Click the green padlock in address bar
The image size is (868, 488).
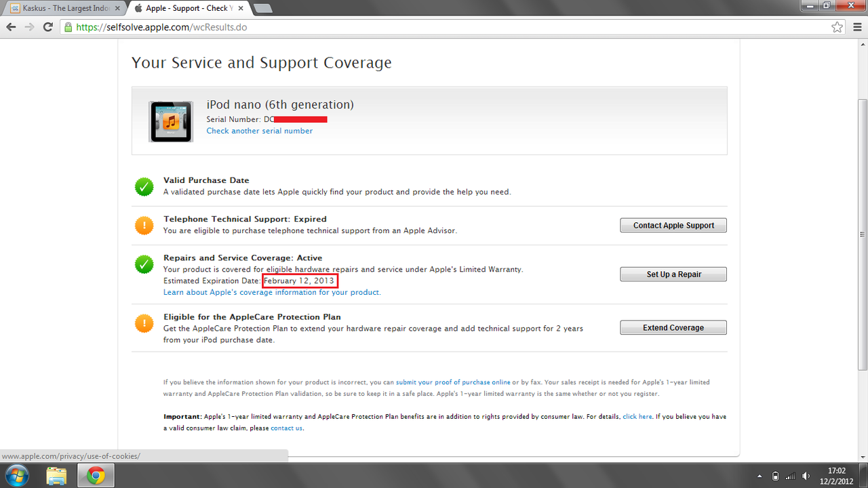click(x=68, y=27)
